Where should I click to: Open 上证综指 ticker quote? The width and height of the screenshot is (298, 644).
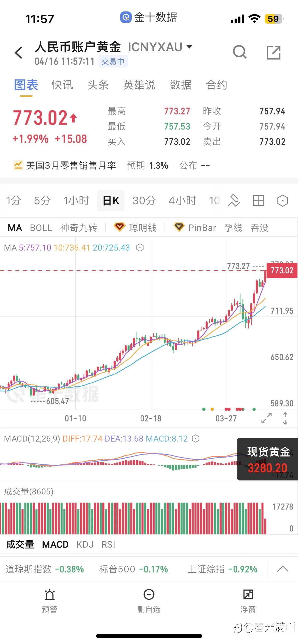pyautogui.click(x=223, y=569)
